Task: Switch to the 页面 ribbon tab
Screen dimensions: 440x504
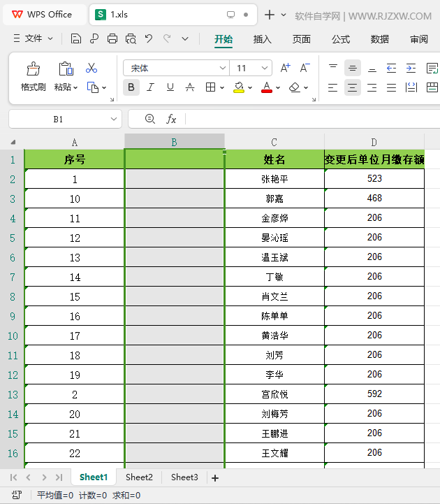Action: (302, 39)
